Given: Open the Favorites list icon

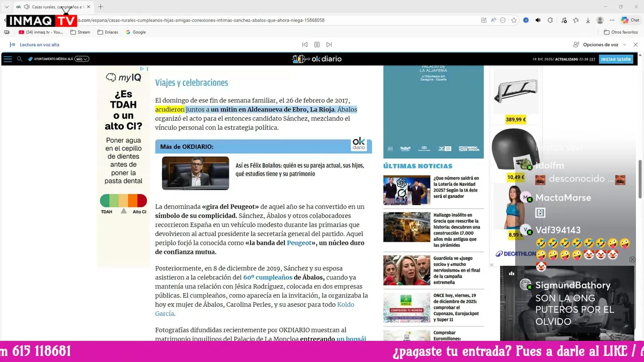Looking at the screenshot, I should tap(576, 20).
